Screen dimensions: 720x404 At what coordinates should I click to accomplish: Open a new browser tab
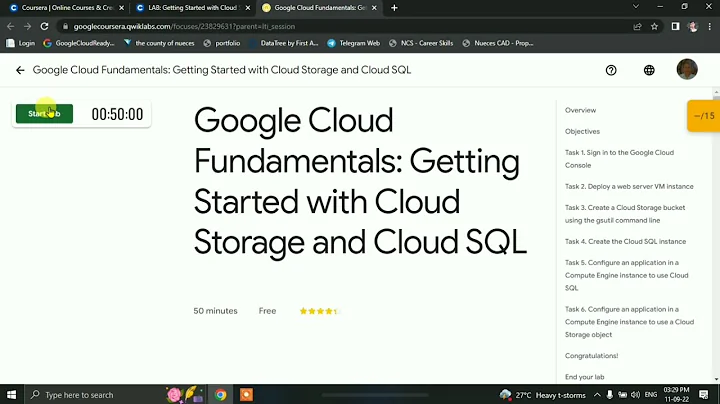[394, 8]
